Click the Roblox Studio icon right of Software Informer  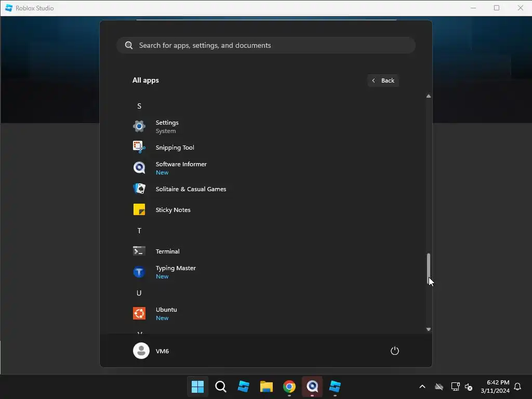335,387
